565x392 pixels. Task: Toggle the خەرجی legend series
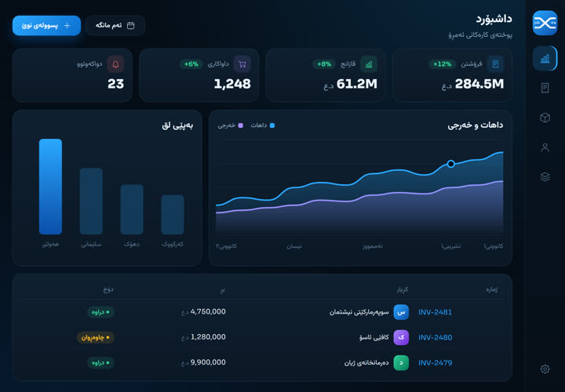pyautogui.click(x=230, y=125)
